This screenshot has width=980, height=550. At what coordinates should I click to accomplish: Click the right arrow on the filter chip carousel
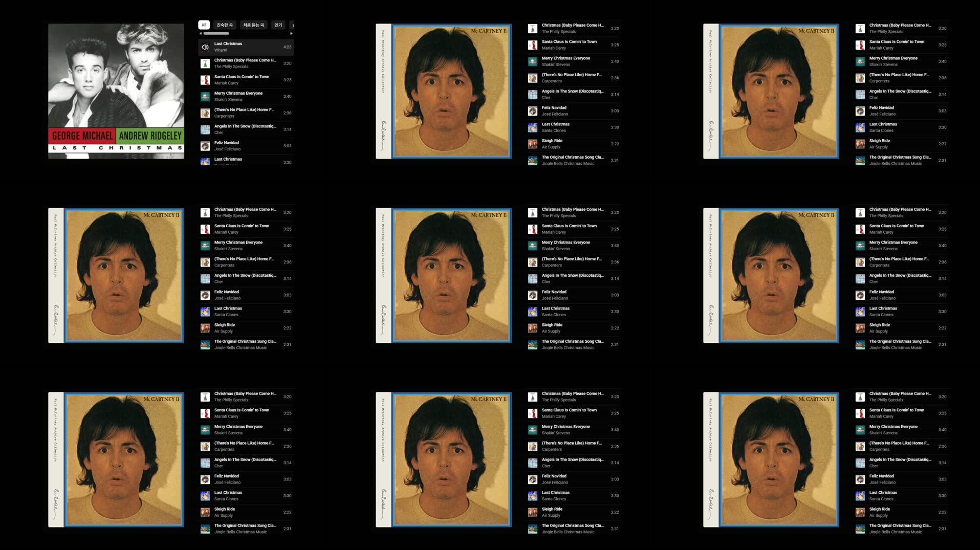[x=291, y=33]
